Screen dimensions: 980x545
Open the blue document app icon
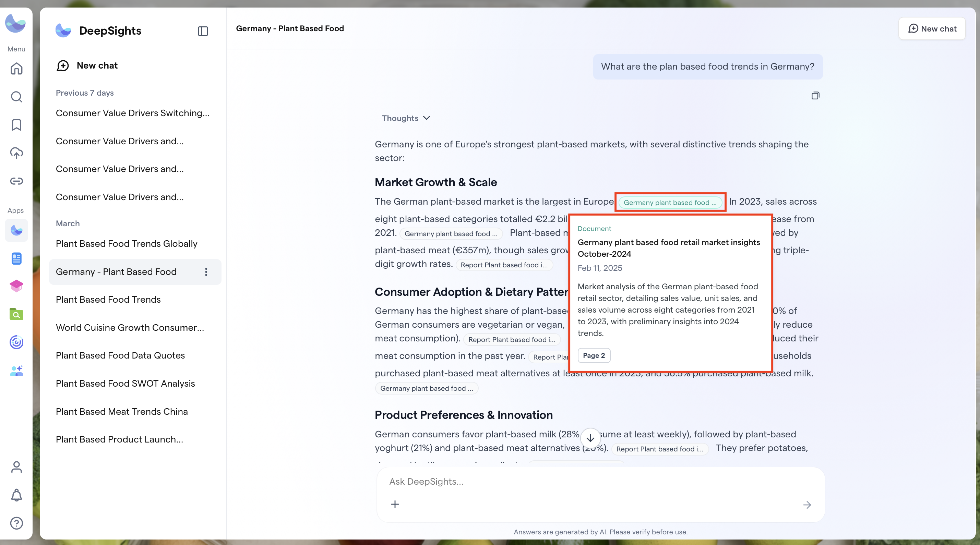click(x=16, y=259)
